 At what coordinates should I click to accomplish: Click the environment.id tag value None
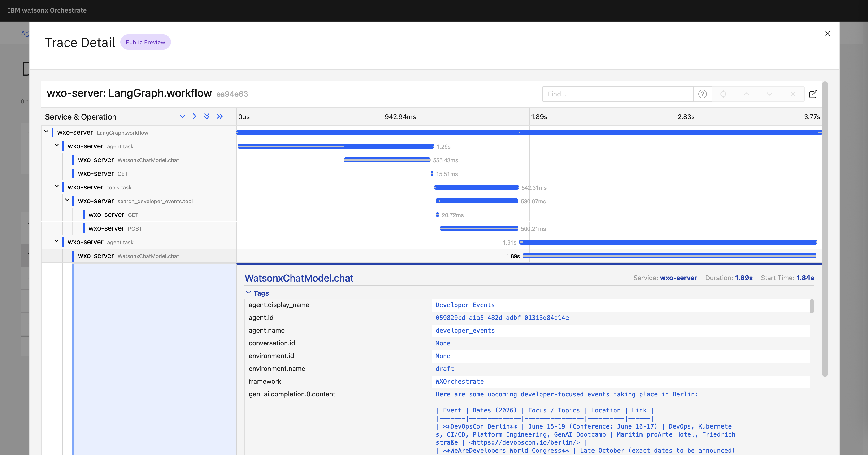[443, 356]
